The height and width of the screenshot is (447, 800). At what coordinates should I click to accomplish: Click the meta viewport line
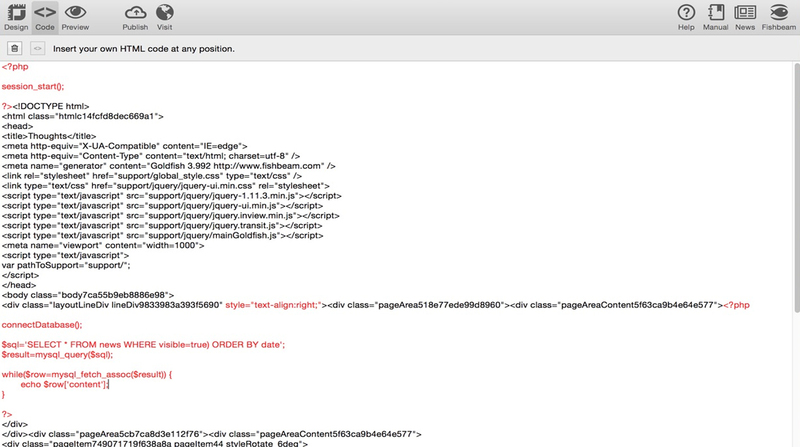tap(103, 245)
